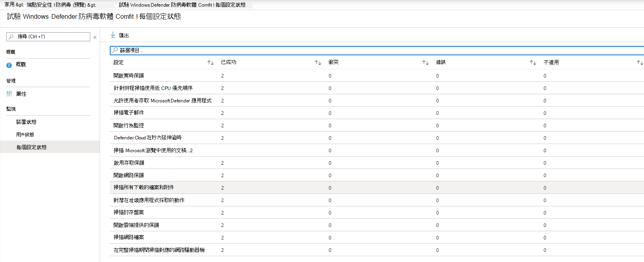Select the 開啟網路保護 row

377,175
